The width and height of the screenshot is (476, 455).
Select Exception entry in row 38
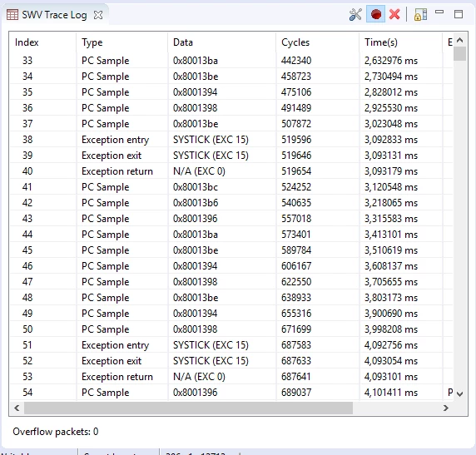point(116,140)
